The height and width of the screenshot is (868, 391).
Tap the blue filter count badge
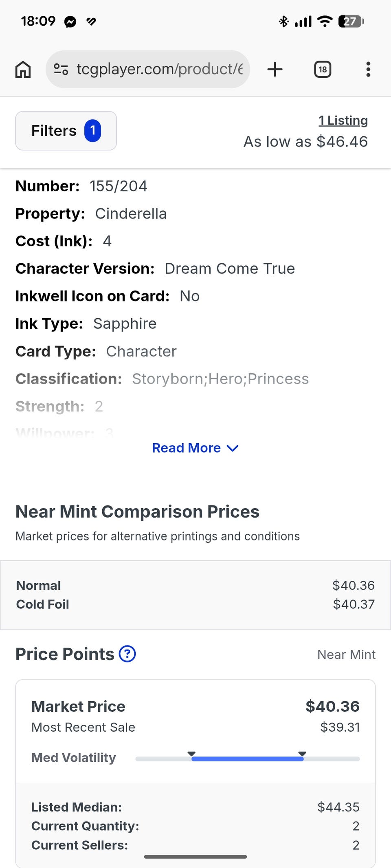pyautogui.click(x=92, y=131)
